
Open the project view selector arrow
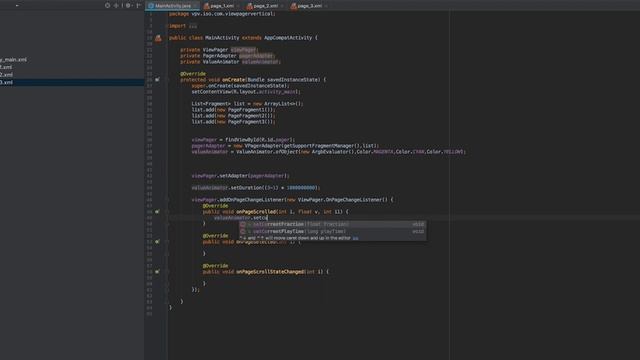tap(17, 6)
